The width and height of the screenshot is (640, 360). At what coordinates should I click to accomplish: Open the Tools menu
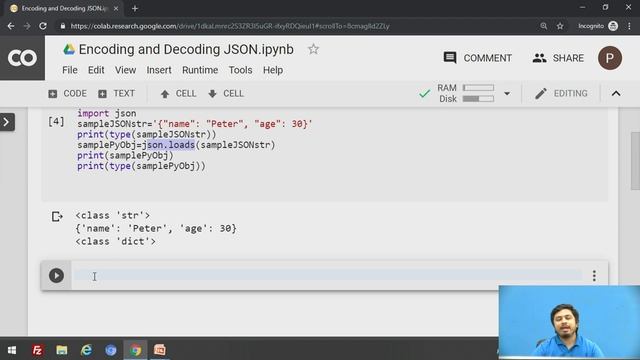tap(240, 70)
